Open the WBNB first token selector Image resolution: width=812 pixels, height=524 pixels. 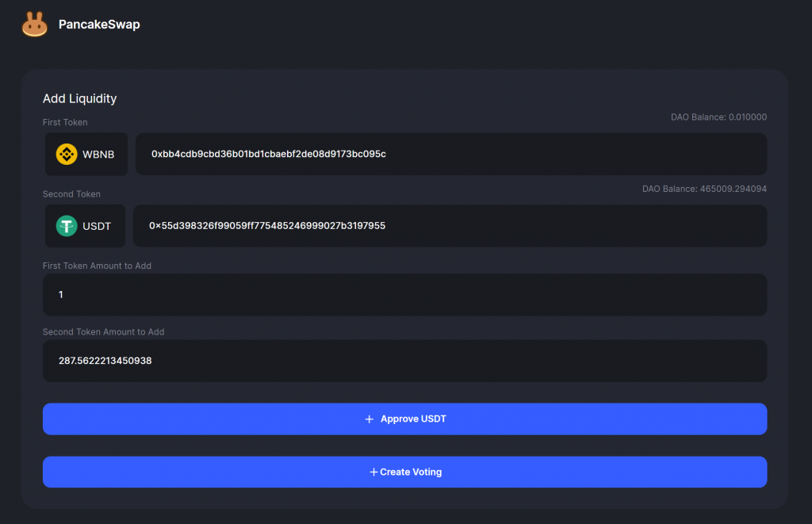tap(86, 155)
